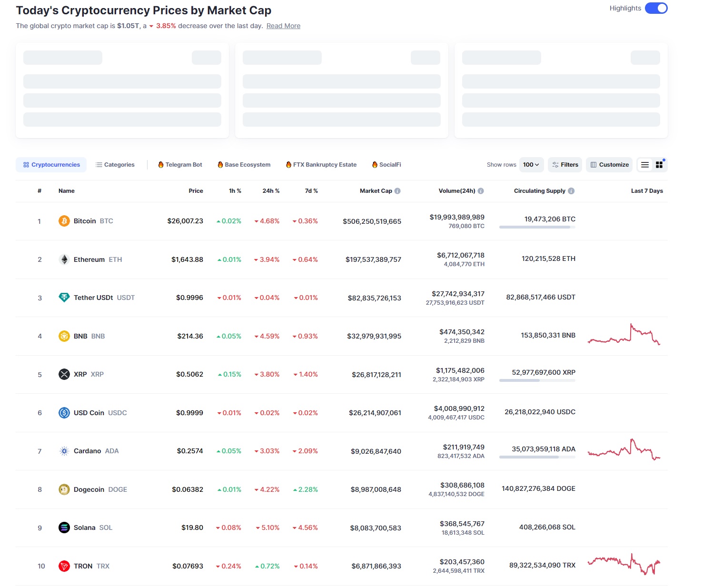The height and width of the screenshot is (588, 703).
Task: Open the Cardano 7-day price chart
Action: (624, 449)
